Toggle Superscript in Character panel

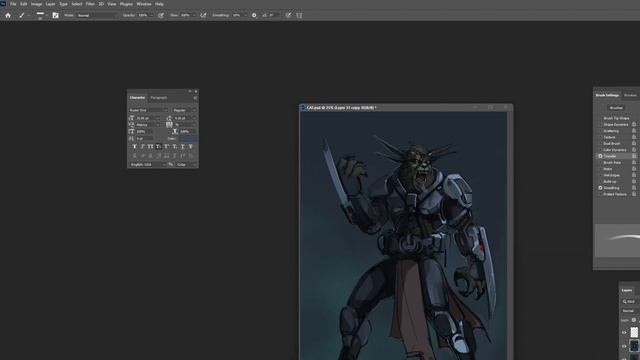point(167,147)
